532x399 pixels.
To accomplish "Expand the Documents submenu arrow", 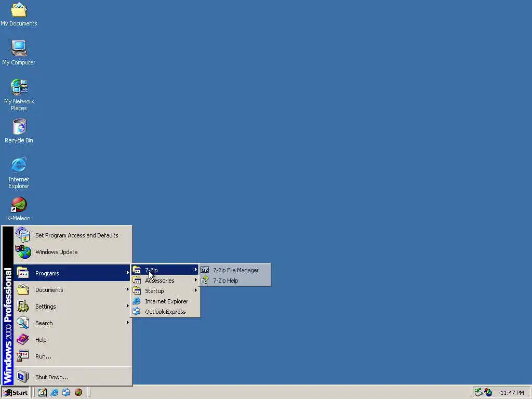I will pos(128,289).
